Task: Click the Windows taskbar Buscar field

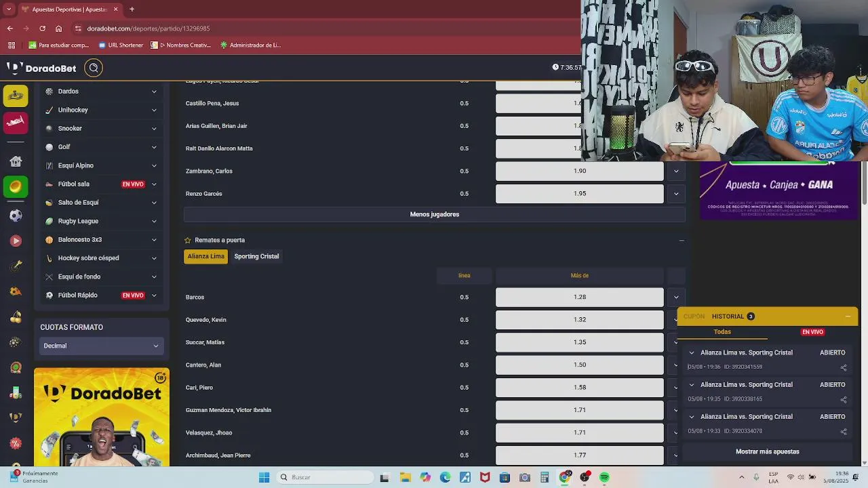Action: pos(325,477)
